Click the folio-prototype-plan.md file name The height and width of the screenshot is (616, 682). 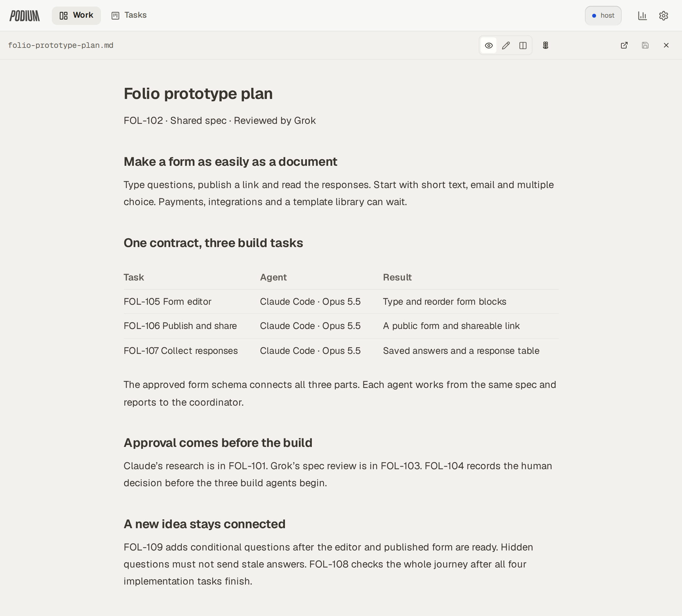point(61,45)
